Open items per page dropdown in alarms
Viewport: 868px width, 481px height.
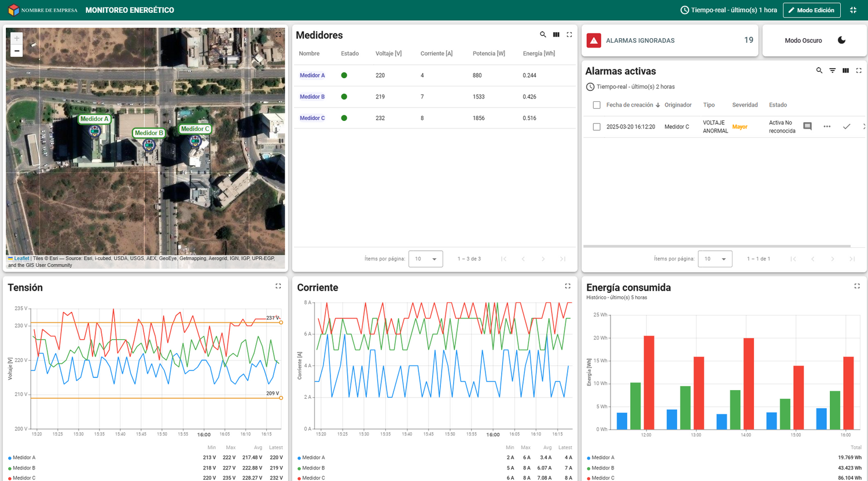click(715, 259)
